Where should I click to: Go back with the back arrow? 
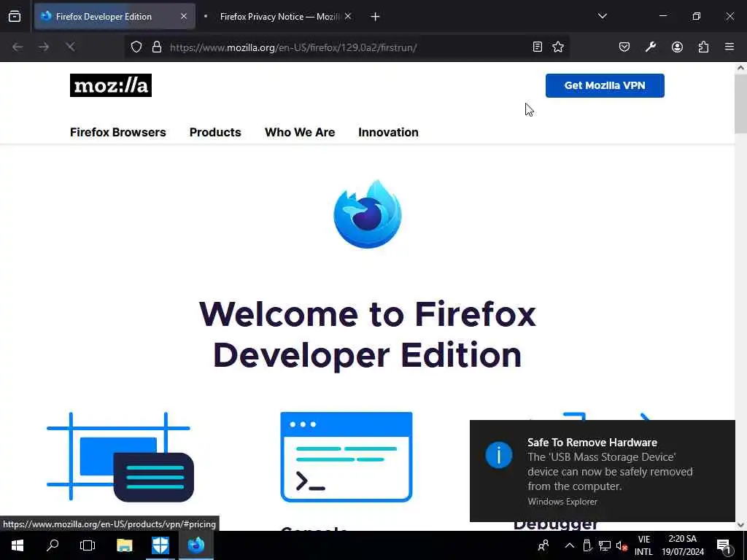click(18, 47)
